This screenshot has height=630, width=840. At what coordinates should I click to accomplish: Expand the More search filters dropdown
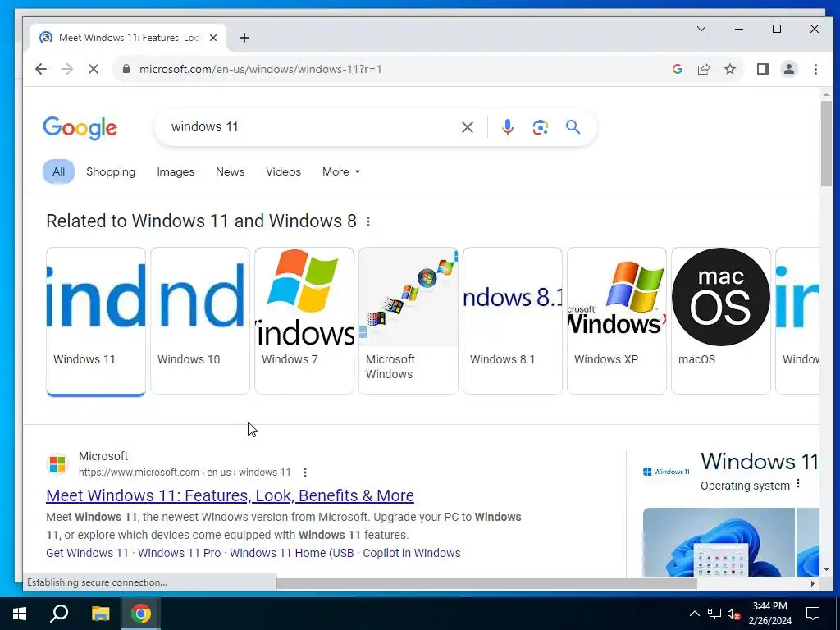coord(341,172)
